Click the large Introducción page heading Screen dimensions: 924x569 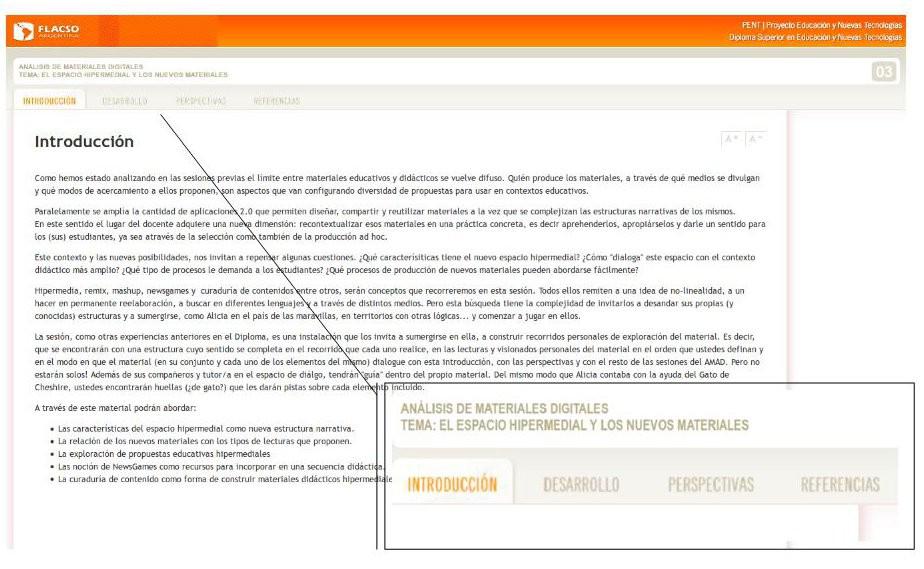click(84, 142)
